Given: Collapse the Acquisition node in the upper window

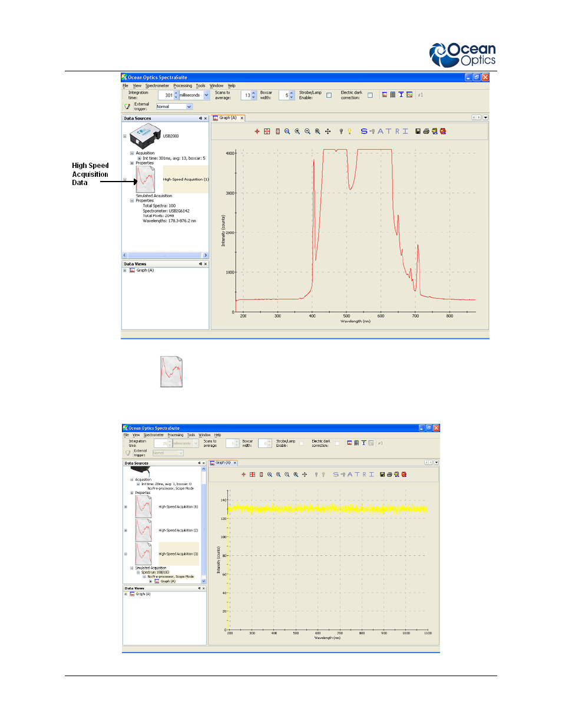Looking at the screenshot, I should (132, 153).
